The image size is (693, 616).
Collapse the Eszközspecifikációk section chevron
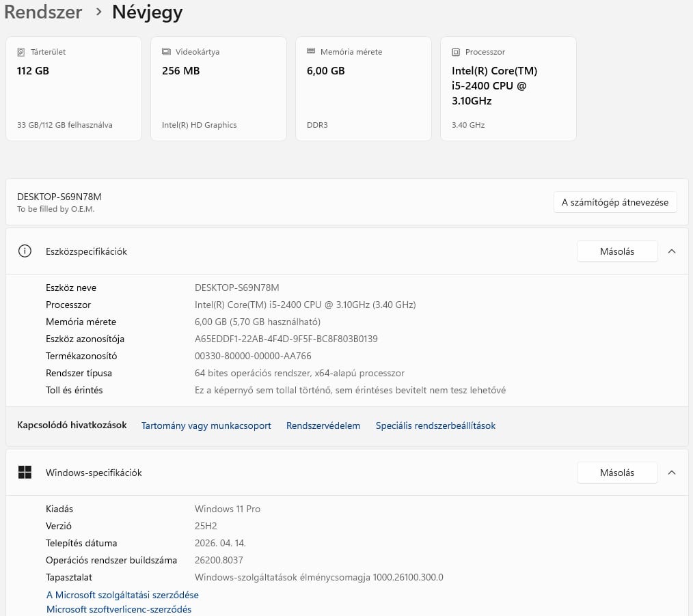pos(672,251)
